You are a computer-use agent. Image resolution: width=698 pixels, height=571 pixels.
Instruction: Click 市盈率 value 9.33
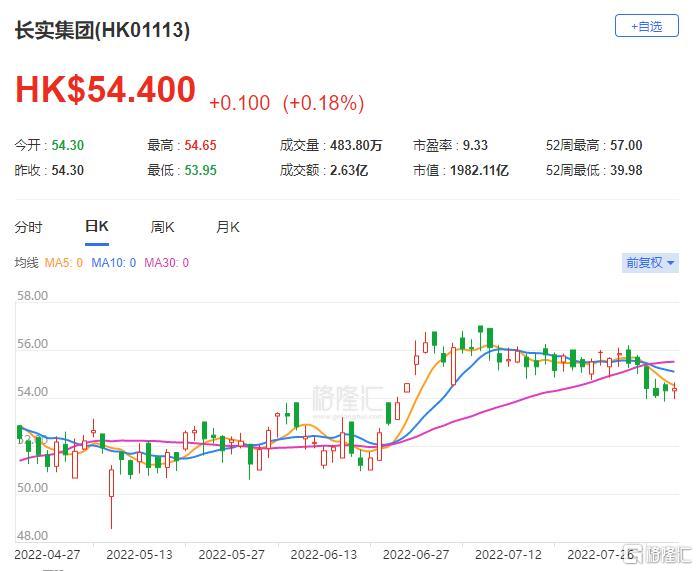pos(475,145)
